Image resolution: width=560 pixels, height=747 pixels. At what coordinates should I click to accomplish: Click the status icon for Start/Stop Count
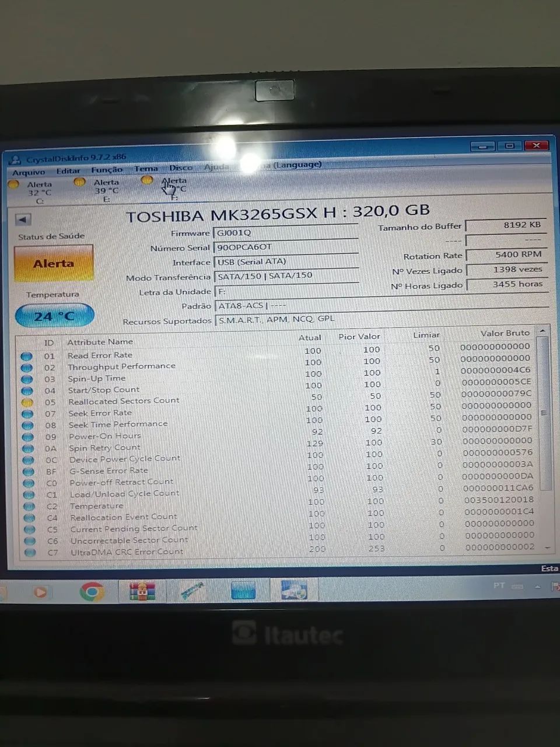click(x=27, y=391)
